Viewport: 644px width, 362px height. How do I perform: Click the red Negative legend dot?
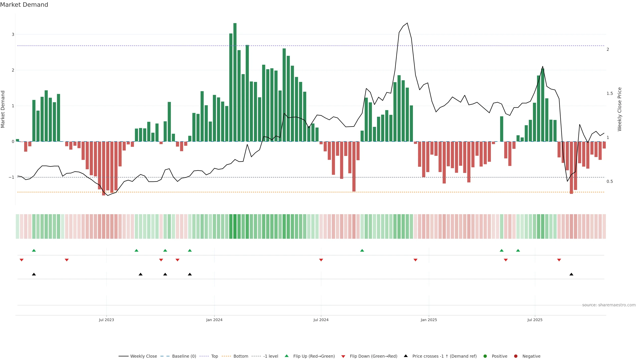pyautogui.click(x=516, y=356)
